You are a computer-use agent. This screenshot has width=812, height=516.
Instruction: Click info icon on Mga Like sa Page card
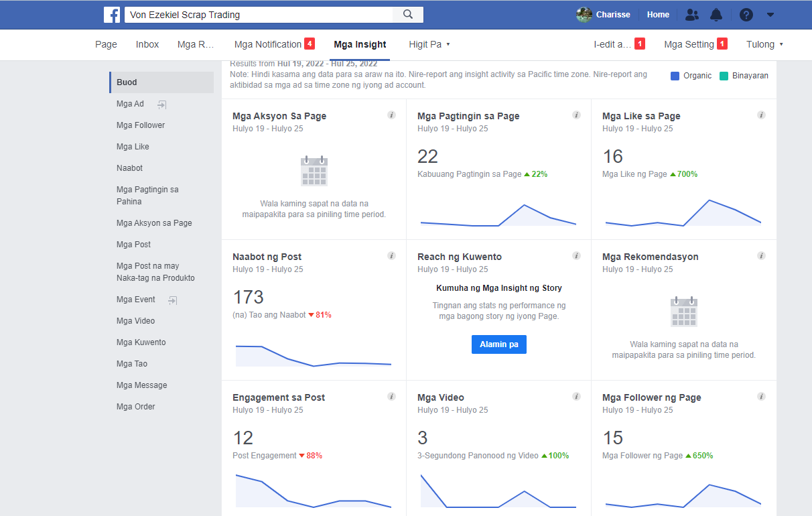coord(761,115)
